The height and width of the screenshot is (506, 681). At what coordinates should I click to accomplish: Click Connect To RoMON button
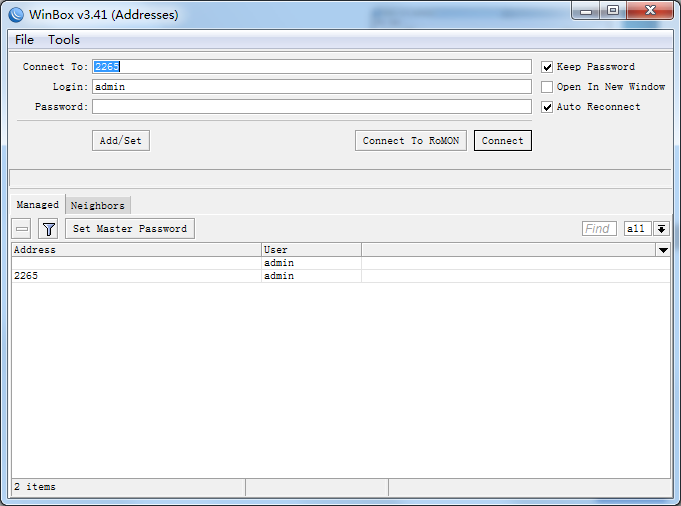click(410, 141)
